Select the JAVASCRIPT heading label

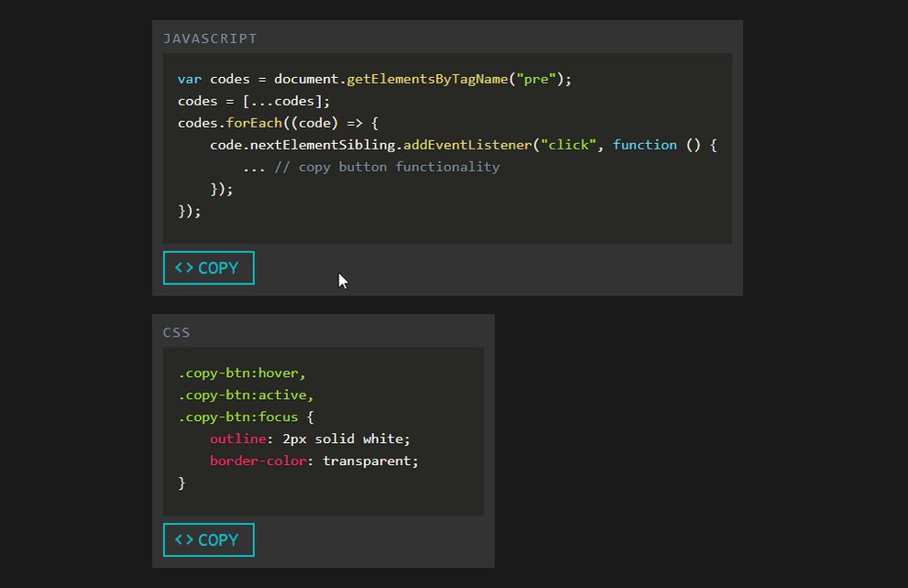pyautogui.click(x=210, y=39)
